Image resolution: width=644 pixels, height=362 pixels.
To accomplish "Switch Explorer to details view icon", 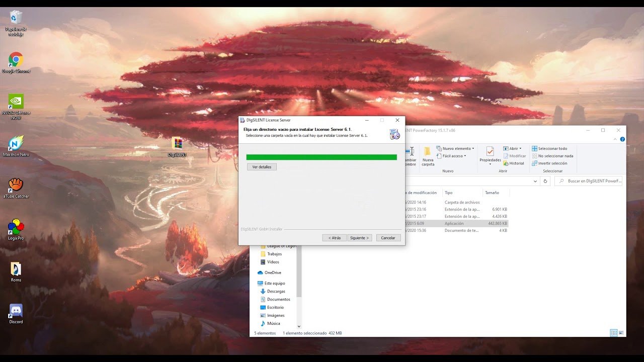I will pyautogui.click(x=613, y=333).
